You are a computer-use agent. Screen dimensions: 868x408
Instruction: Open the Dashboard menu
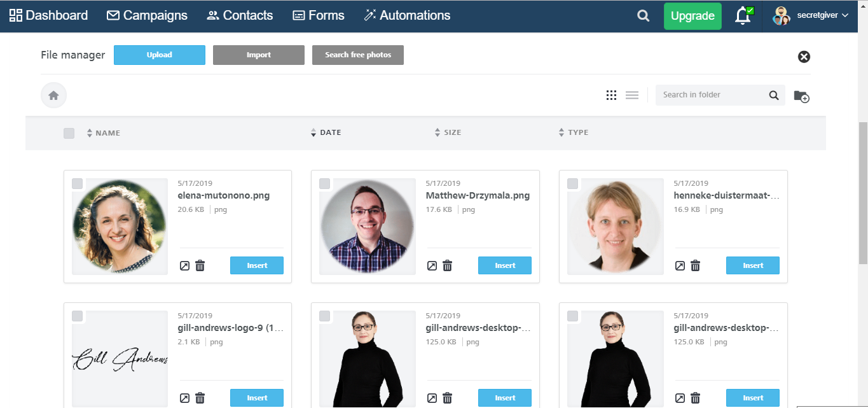pos(49,15)
